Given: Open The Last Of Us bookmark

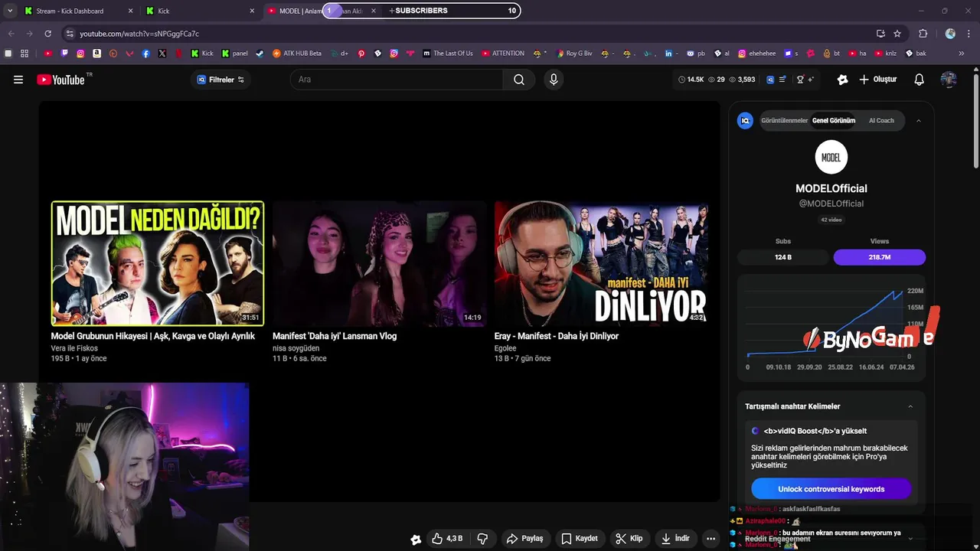Looking at the screenshot, I should pyautogui.click(x=448, y=54).
